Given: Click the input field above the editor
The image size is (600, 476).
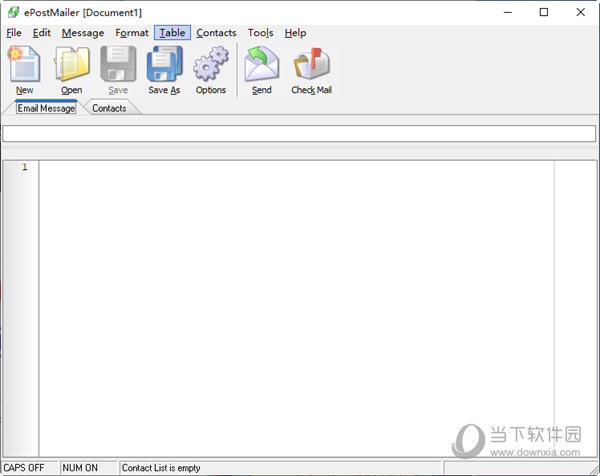Looking at the screenshot, I should tap(299, 133).
